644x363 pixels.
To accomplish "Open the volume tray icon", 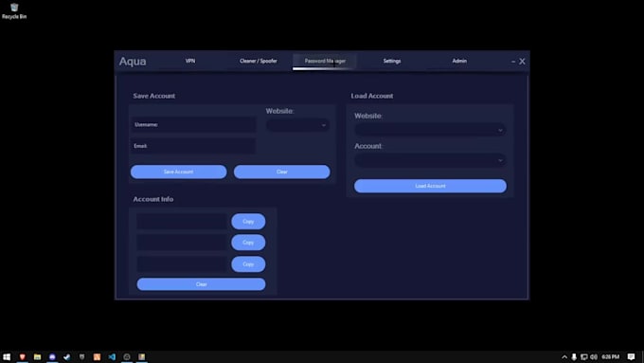I will pyautogui.click(x=594, y=356).
